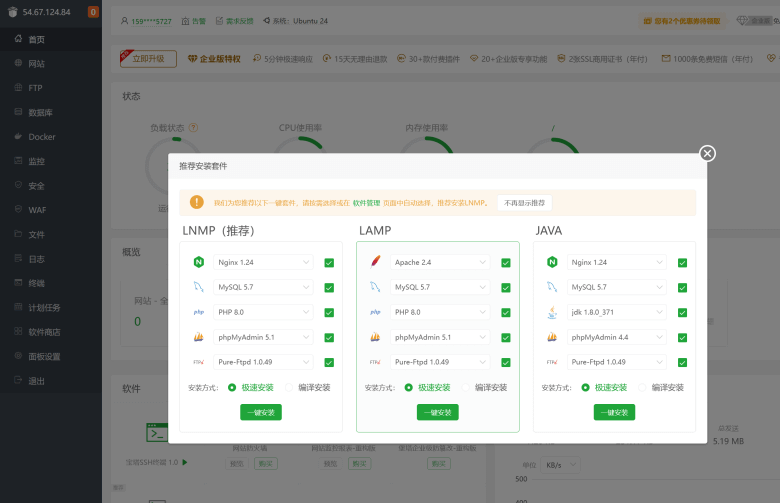Click the jdk Java icon in JAVA panel
Image resolution: width=780 pixels, height=503 pixels.
coord(552,312)
